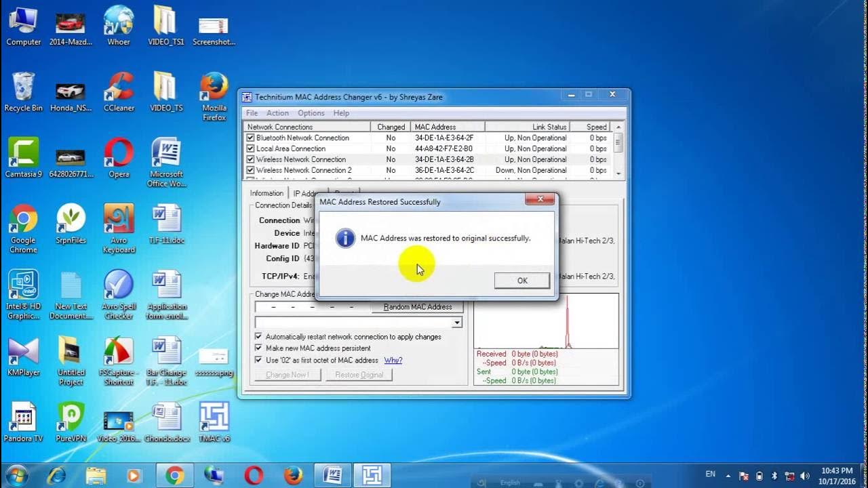The image size is (868, 488).
Task: Launch CCleaner desktop shortcut
Action: [x=119, y=92]
